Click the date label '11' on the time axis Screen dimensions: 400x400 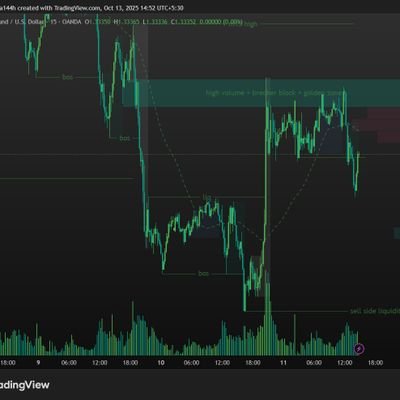pos(283,363)
